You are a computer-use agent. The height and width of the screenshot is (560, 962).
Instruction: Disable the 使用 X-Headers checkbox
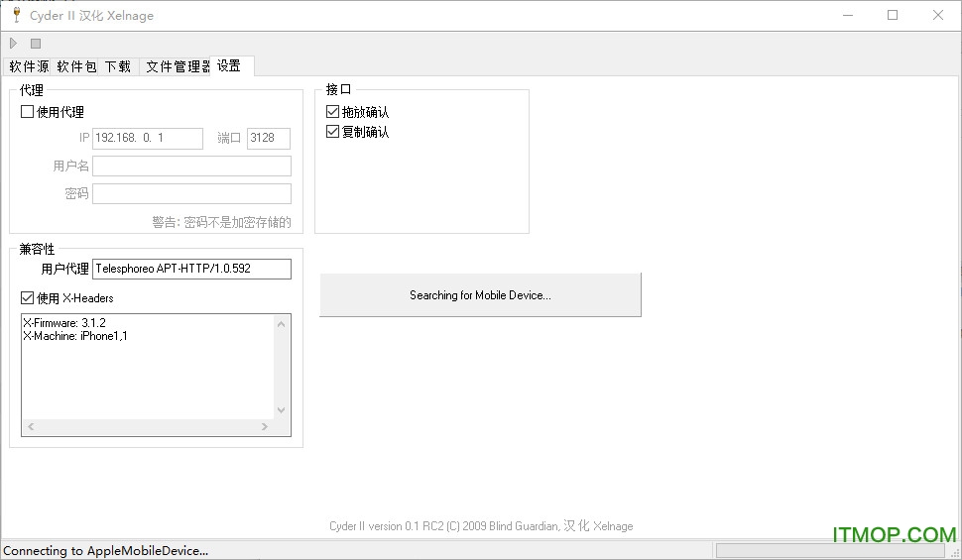pyautogui.click(x=28, y=297)
